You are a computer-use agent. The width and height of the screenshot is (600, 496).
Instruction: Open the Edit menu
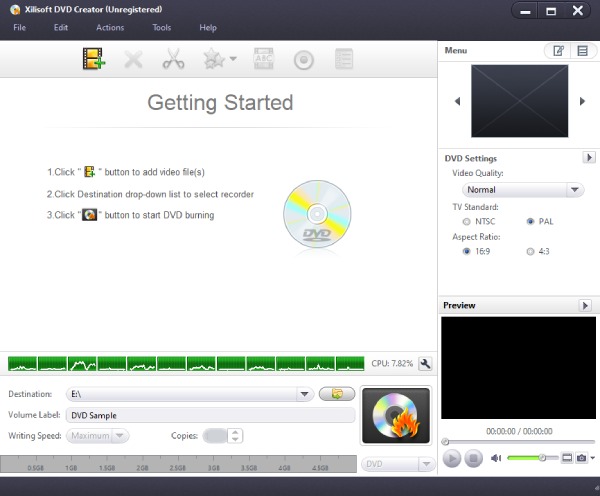tap(61, 28)
